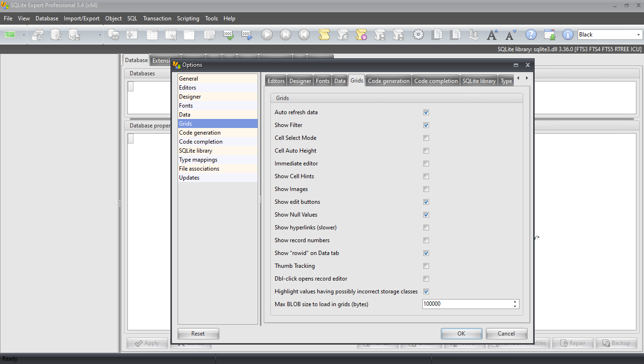Open the Code generation tab
Viewport: 644px width, 364px height.
(x=388, y=81)
